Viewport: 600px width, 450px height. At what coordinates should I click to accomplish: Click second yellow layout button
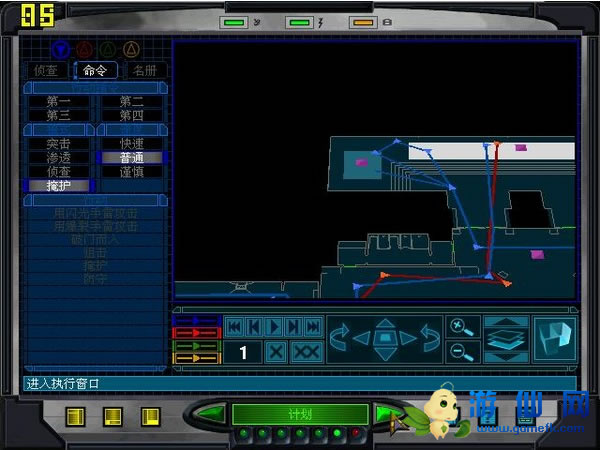pyautogui.click(x=113, y=417)
